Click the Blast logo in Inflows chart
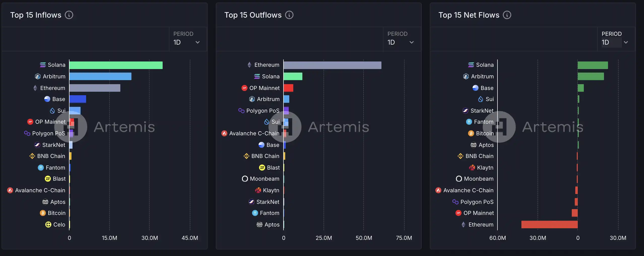Image resolution: width=644 pixels, height=256 pixels. point(48,179)
